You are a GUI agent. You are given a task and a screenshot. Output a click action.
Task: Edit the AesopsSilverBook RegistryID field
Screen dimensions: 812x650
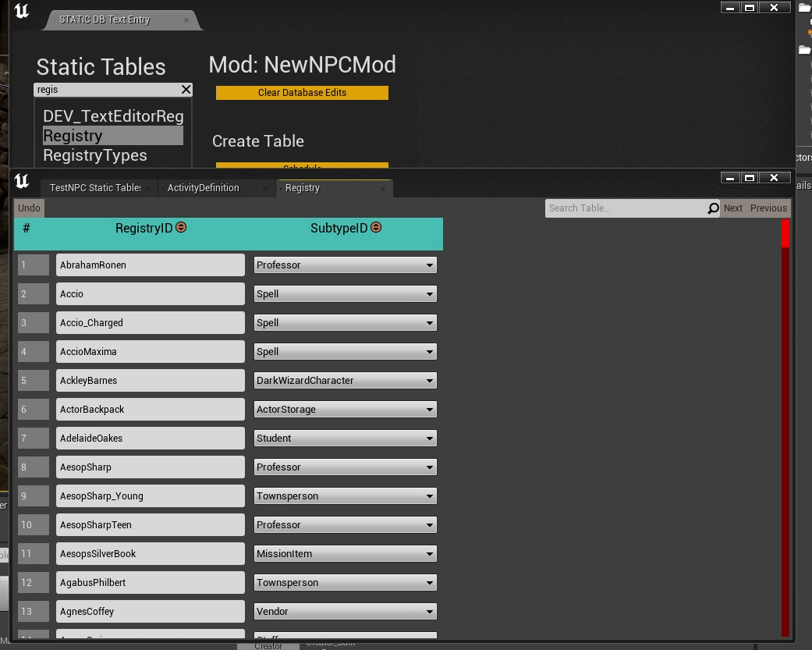point(151,554)
